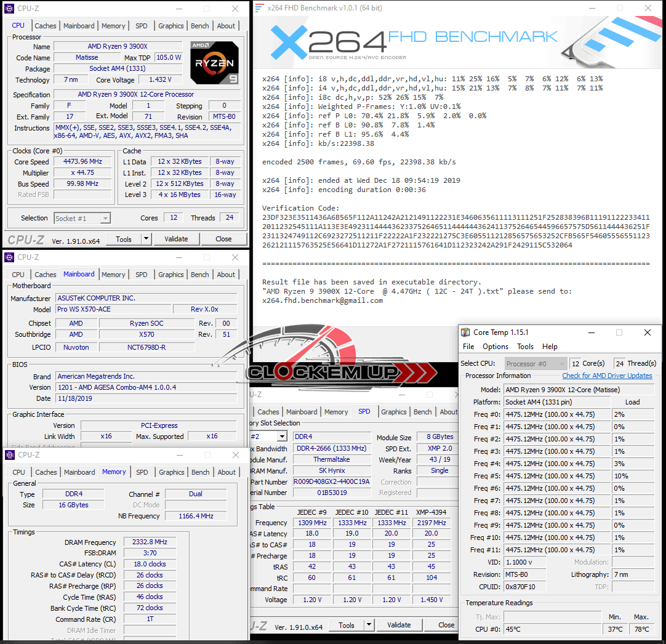Click the Close button in SPD CPU-Z window
This screenshot has height=644, width=666.
coord(446,625)
